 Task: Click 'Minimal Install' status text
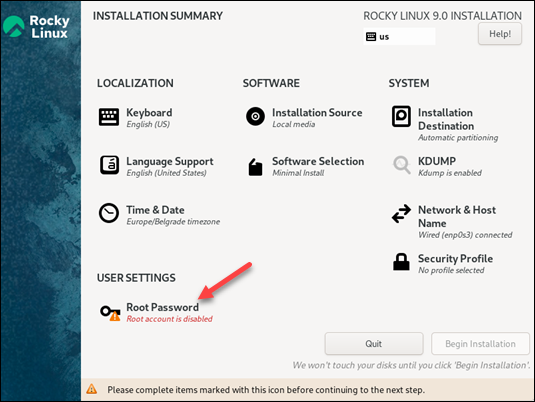pyautogui.click(x=298, y=173)
